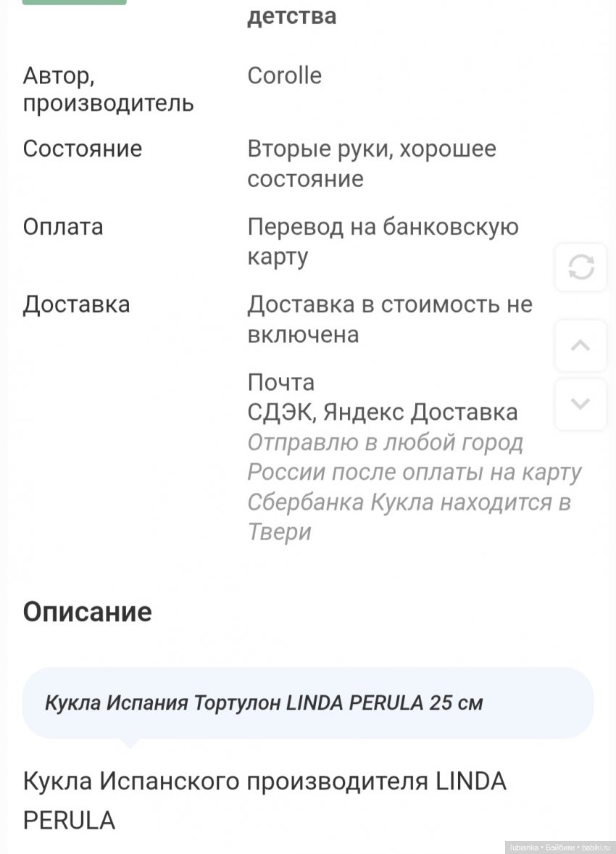Click the LINDA PERULA 25 см title bubble
This screenshot has height=854, width=616.
point(308,702)
